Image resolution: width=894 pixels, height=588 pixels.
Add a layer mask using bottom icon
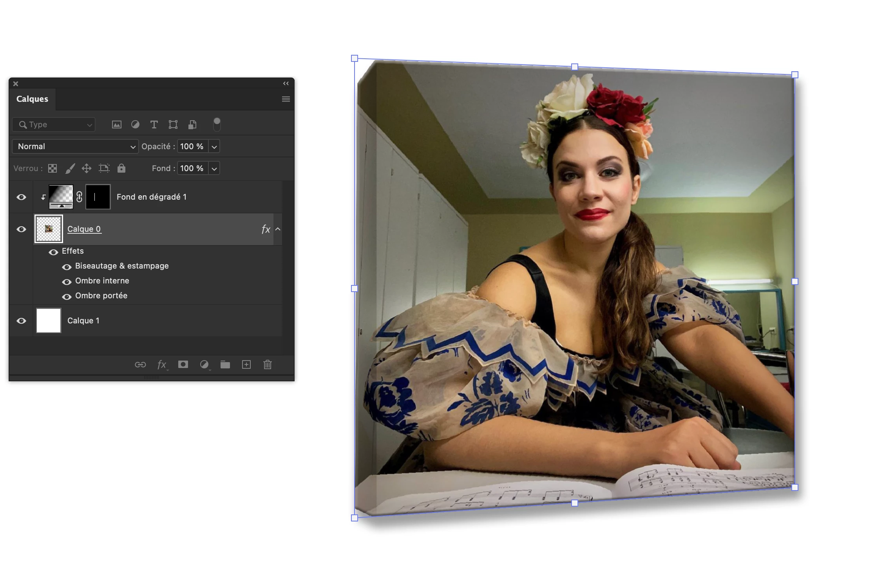coord(183,364)
